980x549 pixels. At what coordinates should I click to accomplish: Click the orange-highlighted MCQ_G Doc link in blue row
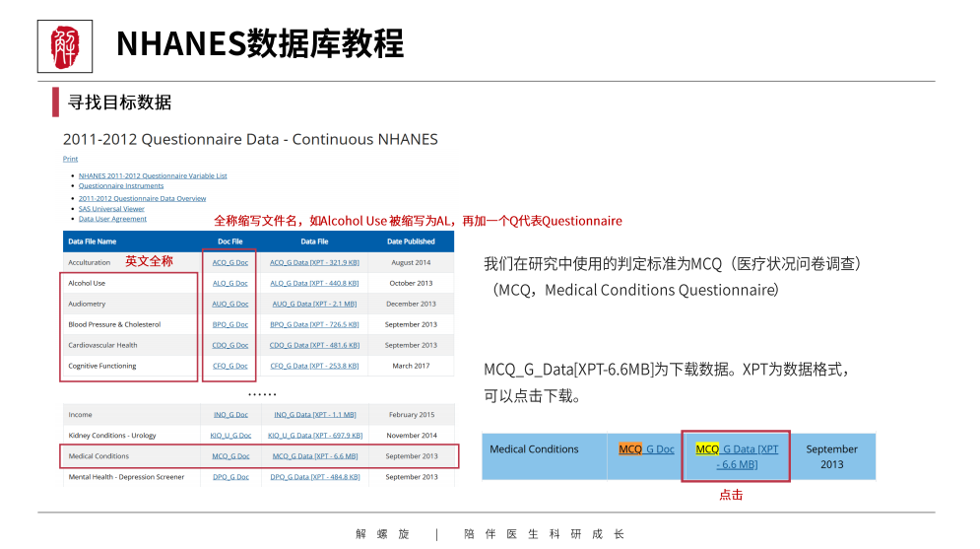point(646,448)
